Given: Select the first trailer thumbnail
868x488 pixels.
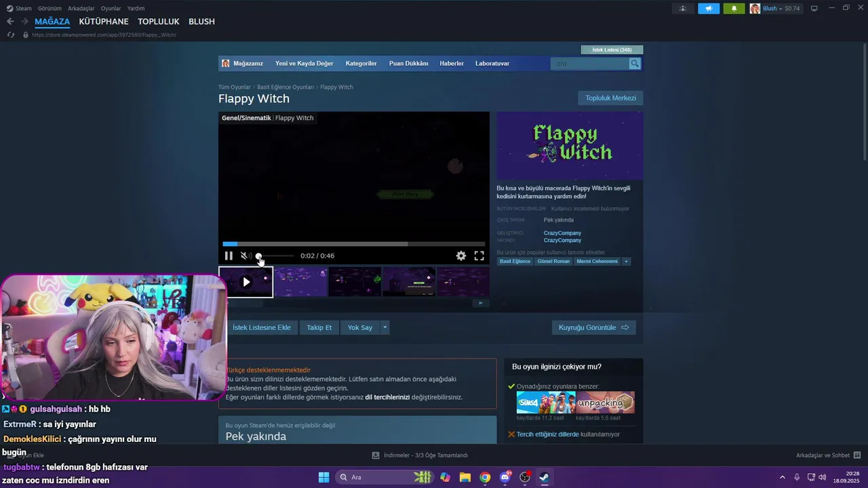Looking at the screenshot, I should [x=245, y=282].
